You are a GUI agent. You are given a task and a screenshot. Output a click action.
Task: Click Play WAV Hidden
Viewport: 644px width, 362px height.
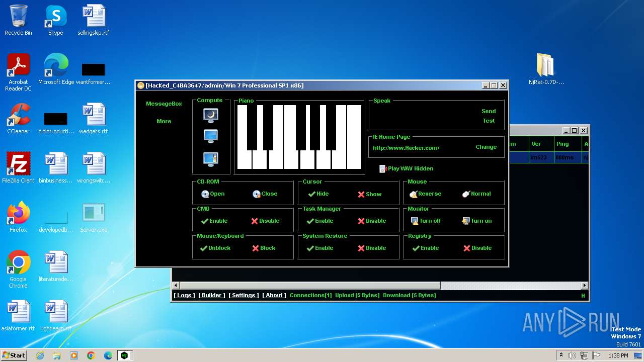406,168
